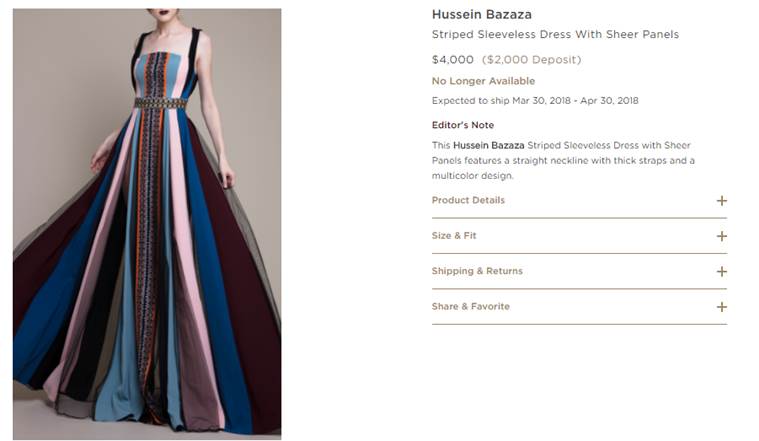Click the Hussein Bazaza designer heading

tap(482, 15)
